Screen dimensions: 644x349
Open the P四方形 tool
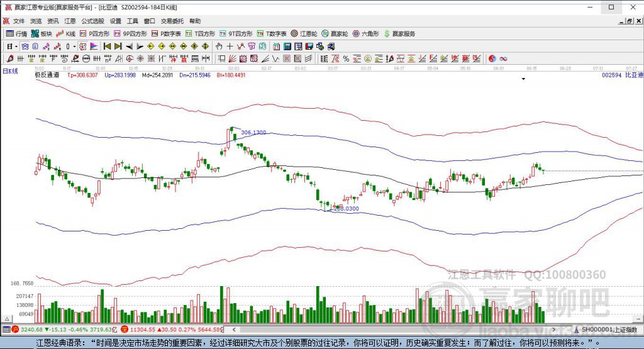click(x=94, y=34)
